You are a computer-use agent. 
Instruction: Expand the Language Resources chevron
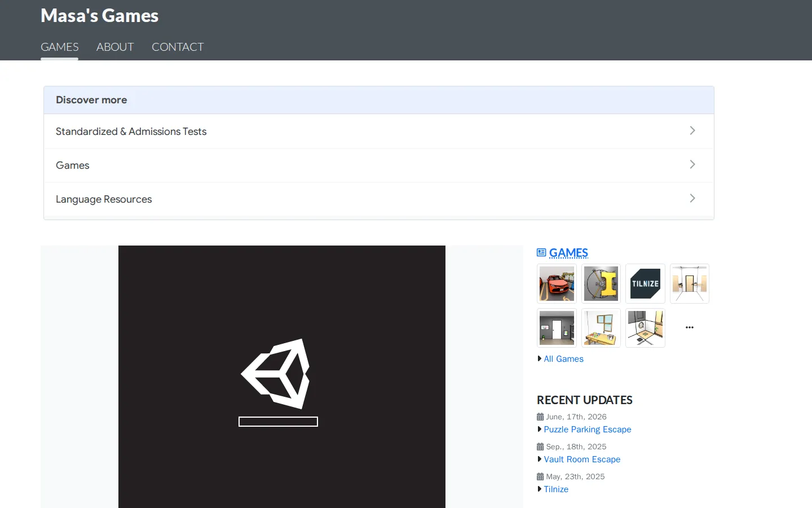(x=692, y=198)
